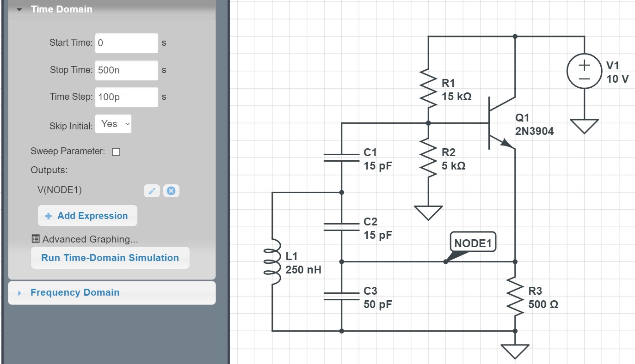The image size is (635, 364).
Task: Open Advanced Graphing options
Action: click(x=85, y=239)
